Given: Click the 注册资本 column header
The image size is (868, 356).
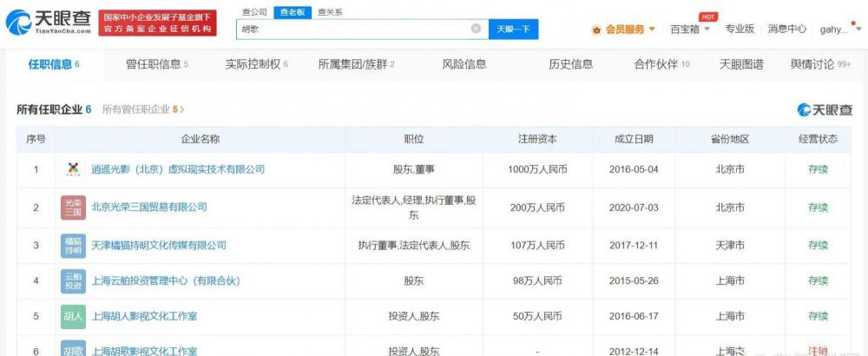Looking at the screenshot, I should (537, 140).
